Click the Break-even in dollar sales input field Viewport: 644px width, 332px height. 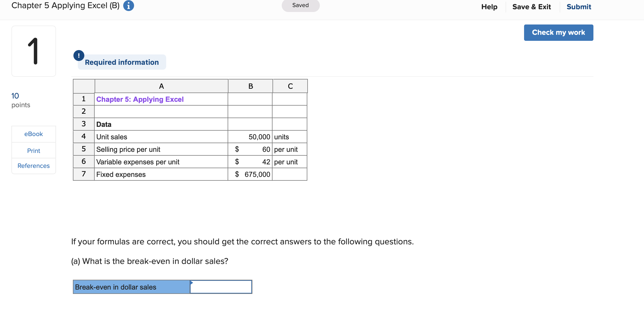pos(221,287)
